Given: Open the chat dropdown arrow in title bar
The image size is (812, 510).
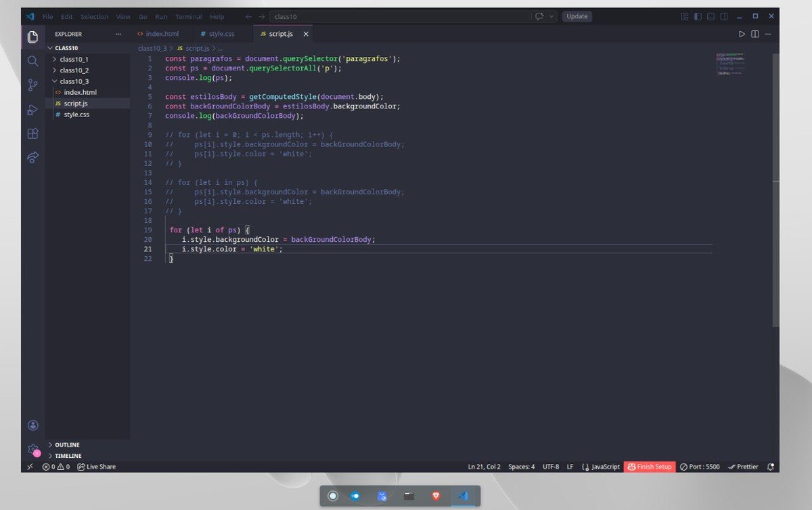Looking at the screenshot, I should [x=552, y=16].
